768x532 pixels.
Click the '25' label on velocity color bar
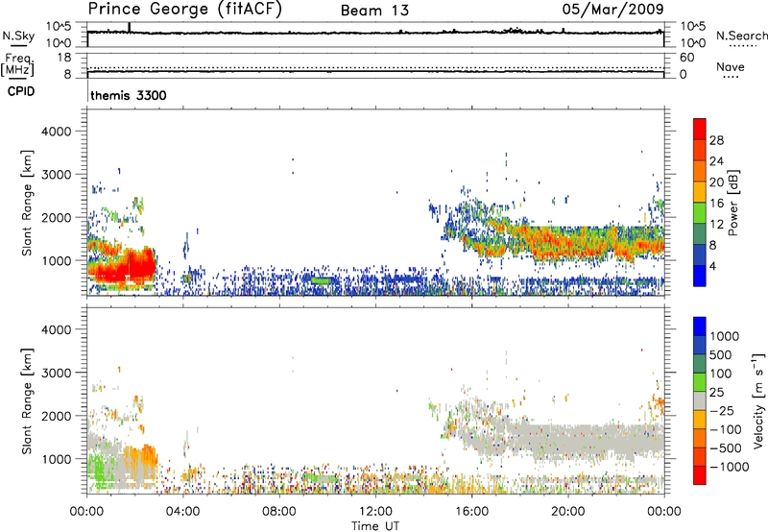coord(716,393)
